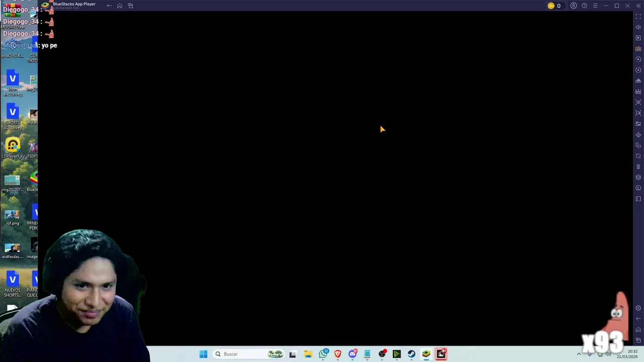644x362 pixels.
Task: Open the green arrow taskbar app
Action: [397, 354]
